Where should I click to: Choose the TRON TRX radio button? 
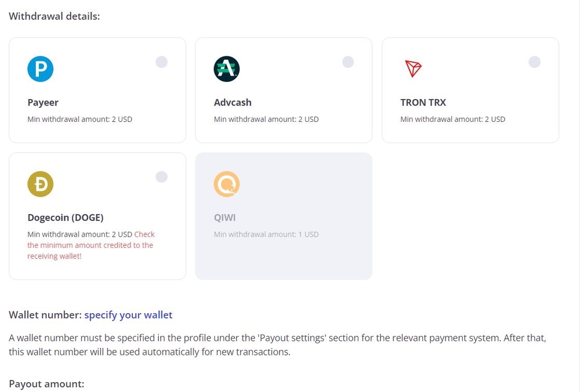click(534, 62)
